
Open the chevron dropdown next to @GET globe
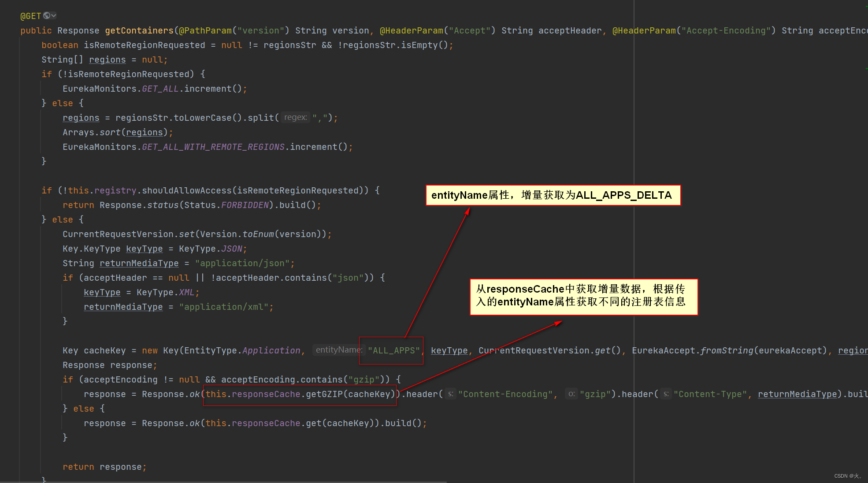pyautogui.click(x=54, y=16)
